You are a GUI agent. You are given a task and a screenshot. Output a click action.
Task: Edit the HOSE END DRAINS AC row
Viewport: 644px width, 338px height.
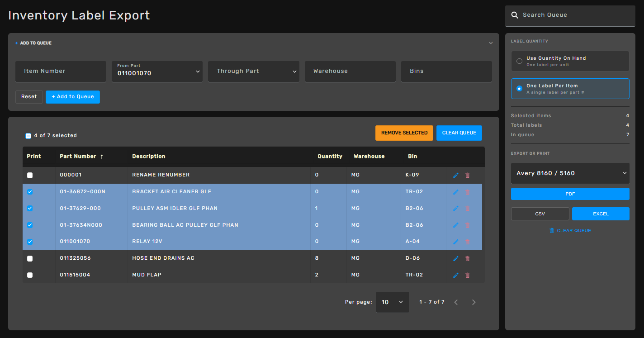[455, 258]
